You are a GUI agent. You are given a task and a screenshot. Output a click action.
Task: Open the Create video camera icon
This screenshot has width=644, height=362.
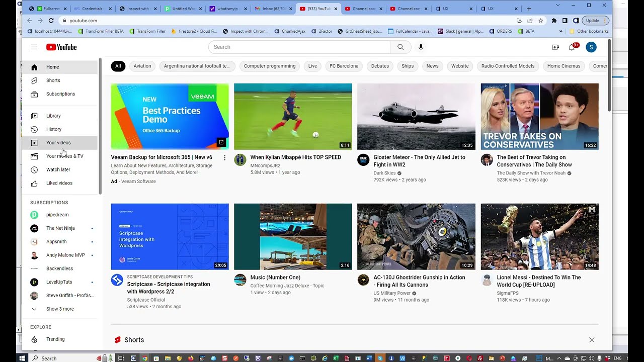coord(555,47)
